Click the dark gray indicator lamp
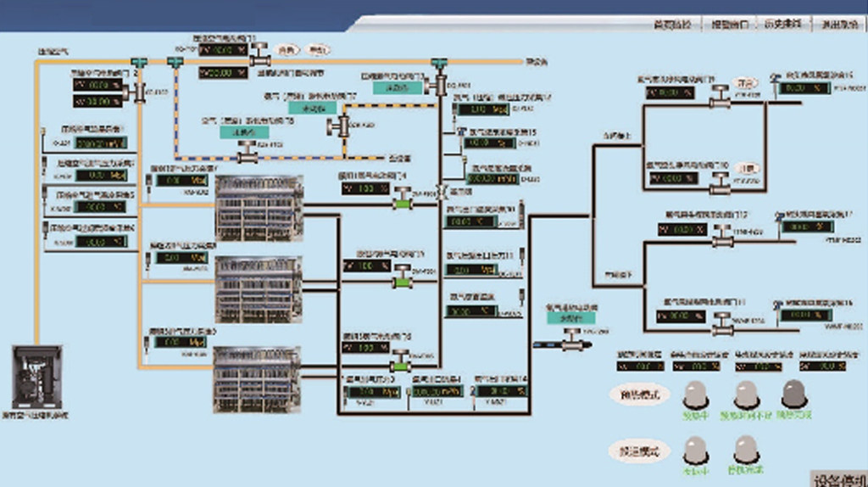This screenshot has width=868, height=487. click(793, 393)
